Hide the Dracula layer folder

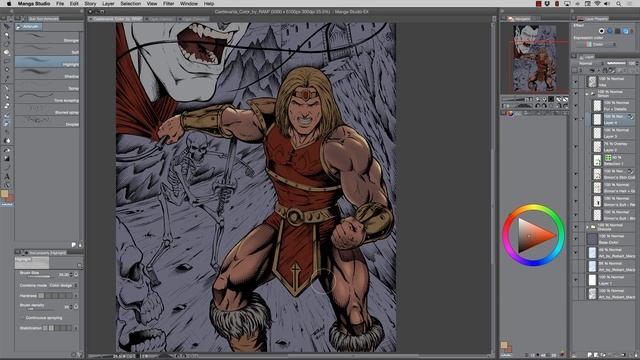point(576,227)
